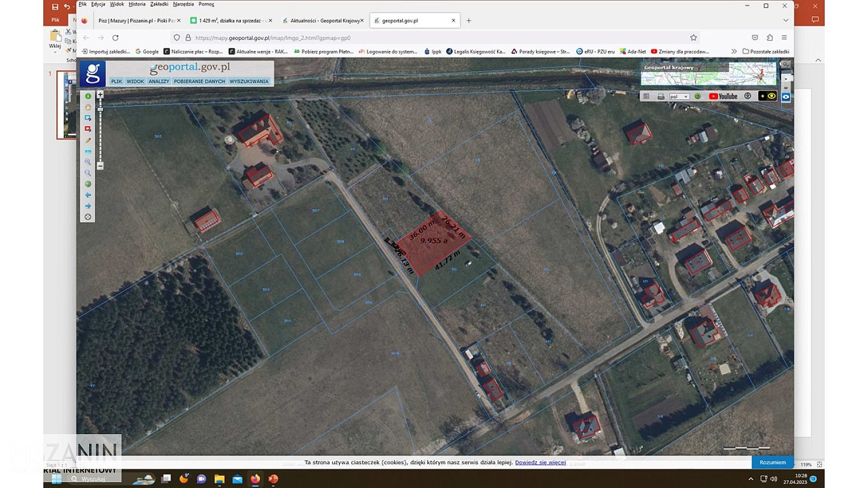
Task: Click the magnifier zoom-out tool
Action: (88, 173)
